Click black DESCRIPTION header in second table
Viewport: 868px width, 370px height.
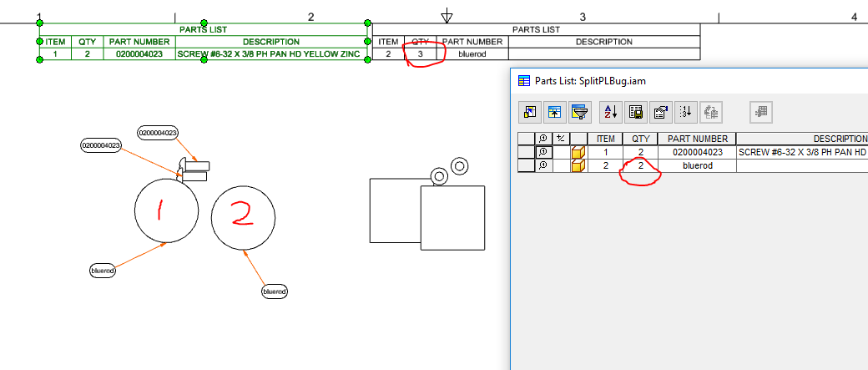[604, 42]
